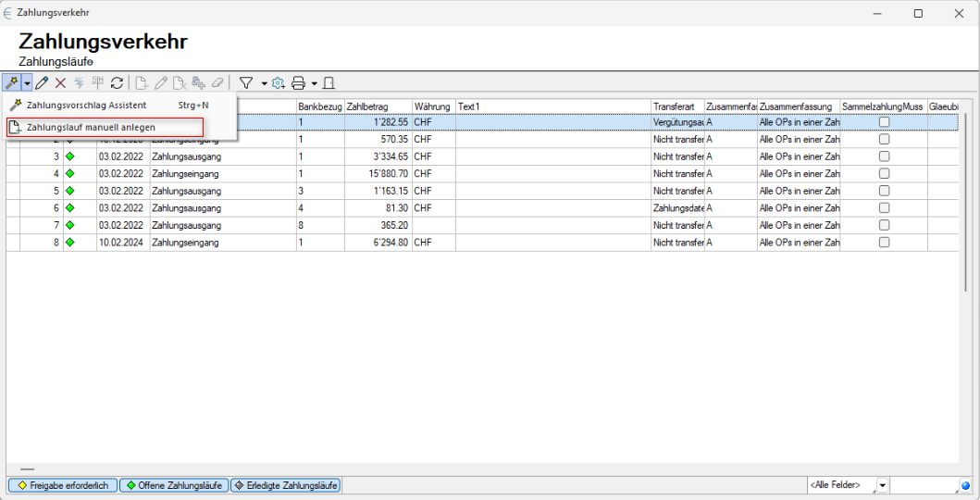Check SammelzahlungMuss box for the 6'294.80 row
This screenshot has width=980, height=500.
(884, 242)
